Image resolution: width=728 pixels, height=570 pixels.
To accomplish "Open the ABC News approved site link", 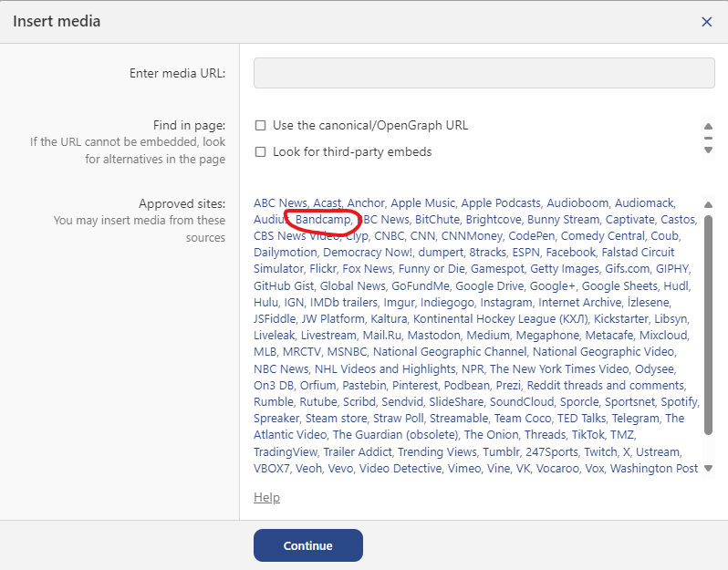I will [280, 202].
